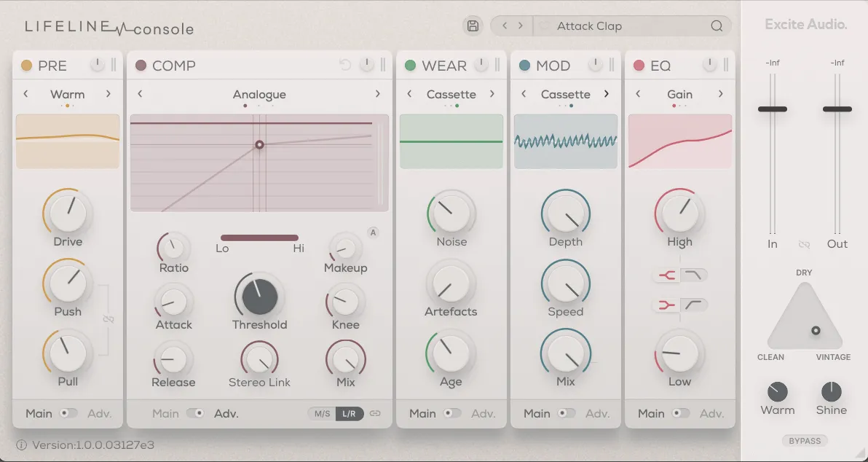Grab the WEAR module drag handle bars

pos(497,65)
